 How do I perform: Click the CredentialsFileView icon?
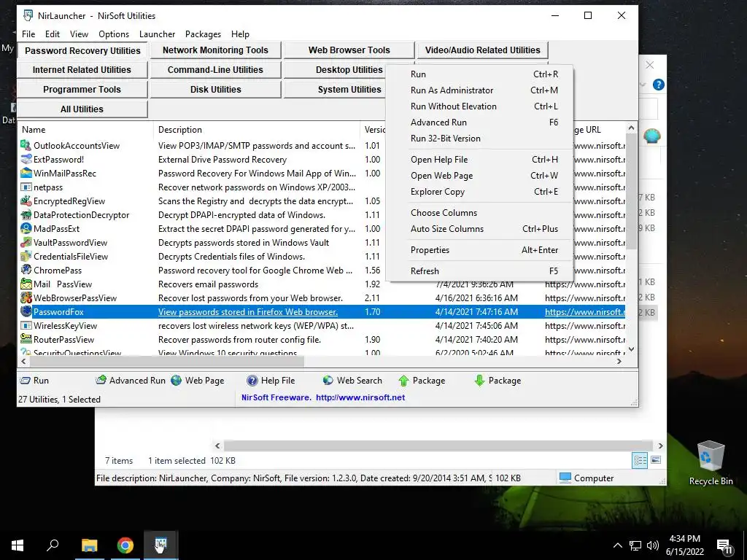click(x=26, y=256)
